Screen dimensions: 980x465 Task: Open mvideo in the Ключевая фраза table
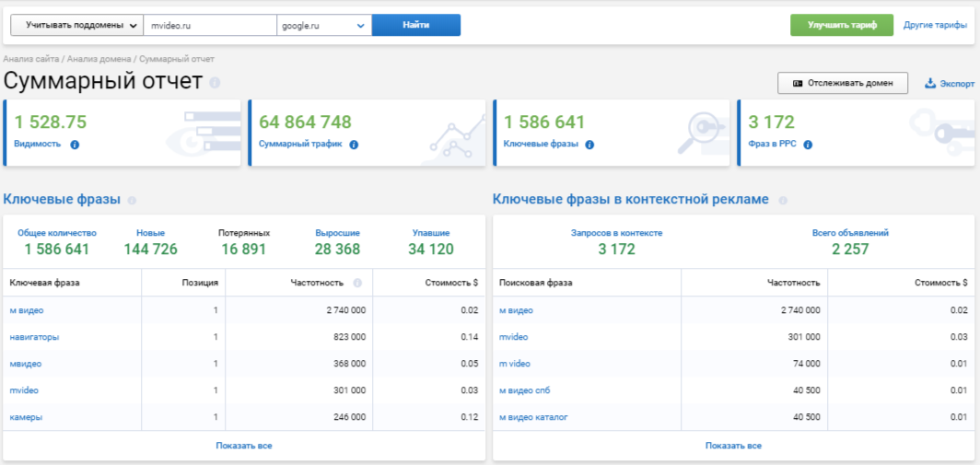pyautogui.click(x=24, y=390)
